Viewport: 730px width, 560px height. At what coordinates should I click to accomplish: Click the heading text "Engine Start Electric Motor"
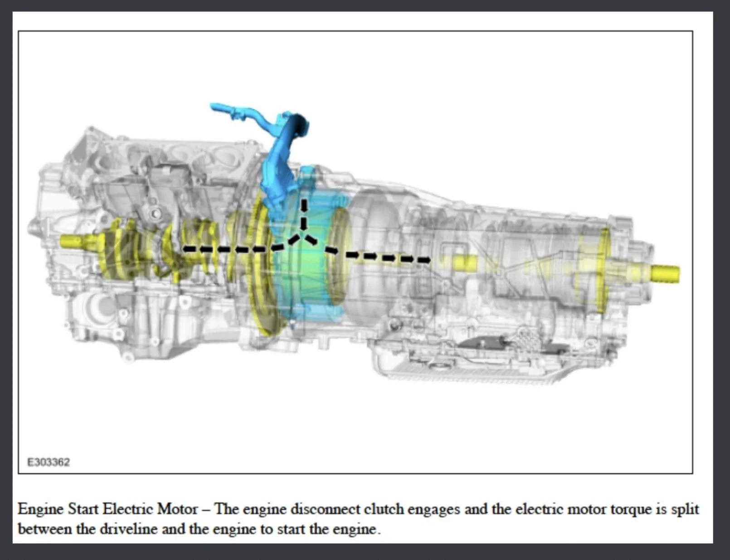108,509
